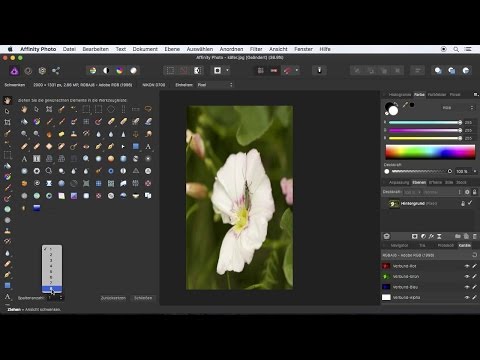Click the Live Filters hourglass icon
Viewport: 480px width, 360px height.
coord(439,236)
